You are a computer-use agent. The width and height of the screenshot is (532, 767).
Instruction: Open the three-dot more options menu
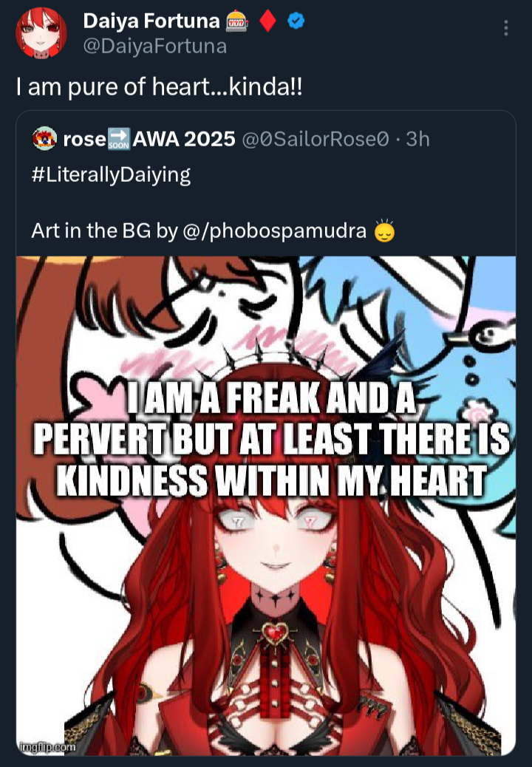[x=506, y=28]
